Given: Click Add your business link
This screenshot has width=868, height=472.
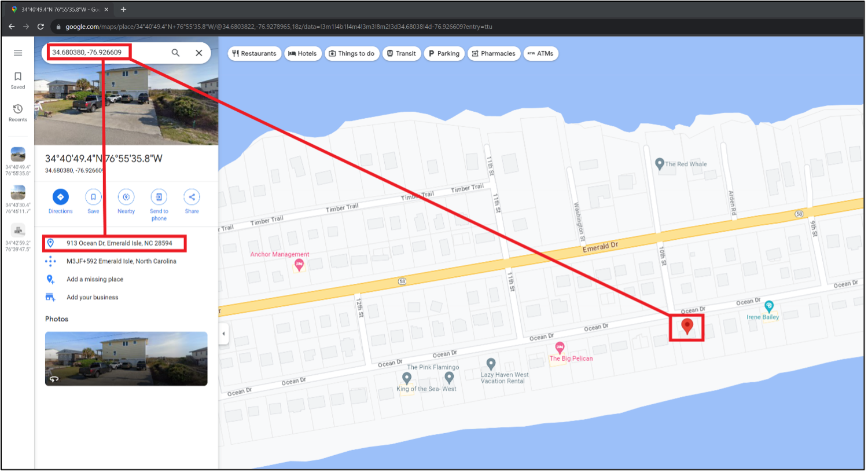Looking at the screenshot, I should [x=92, y=297].
